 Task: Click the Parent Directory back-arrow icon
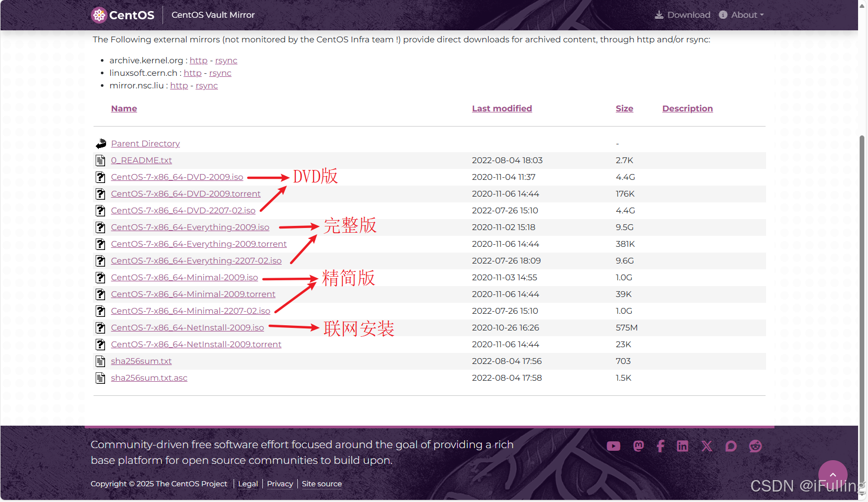click(101, 144)
